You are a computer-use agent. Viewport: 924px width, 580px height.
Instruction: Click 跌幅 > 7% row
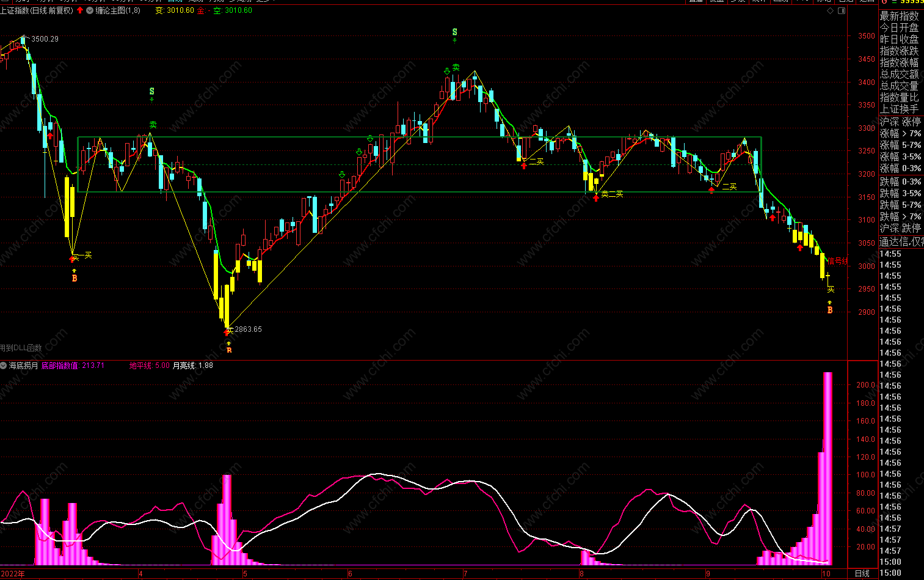tap(901, 216)
